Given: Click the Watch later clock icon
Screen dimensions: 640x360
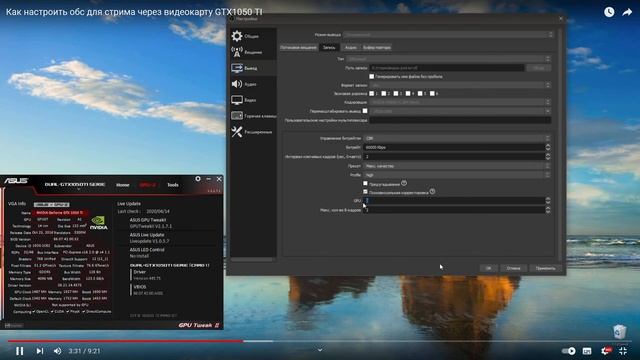Looking at the screenshot, I should 609,12.
